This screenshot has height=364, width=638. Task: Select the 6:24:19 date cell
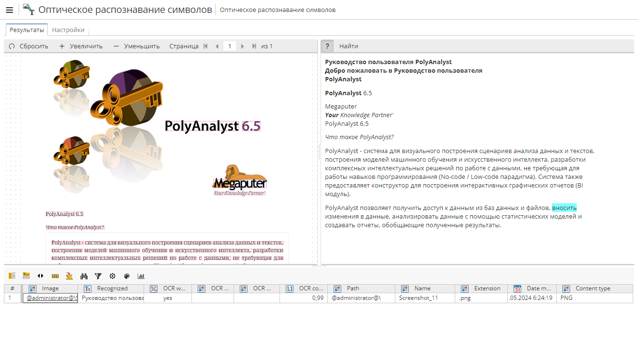click(533, 298)
